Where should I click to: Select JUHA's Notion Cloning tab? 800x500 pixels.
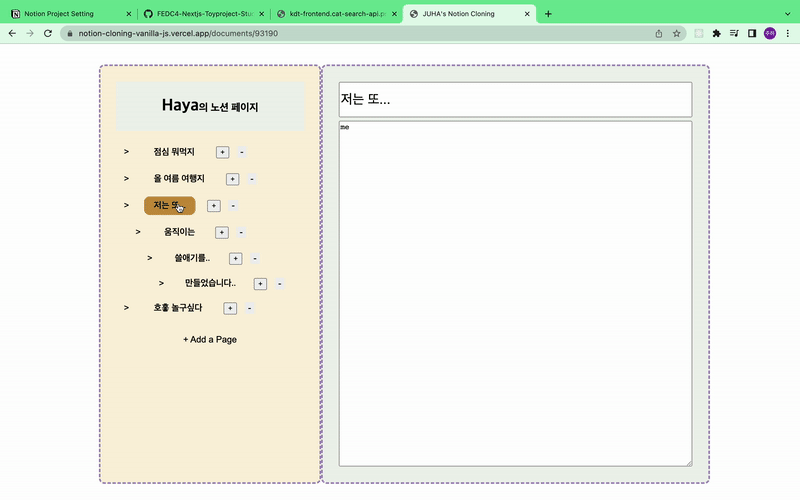tap(469, 14)
